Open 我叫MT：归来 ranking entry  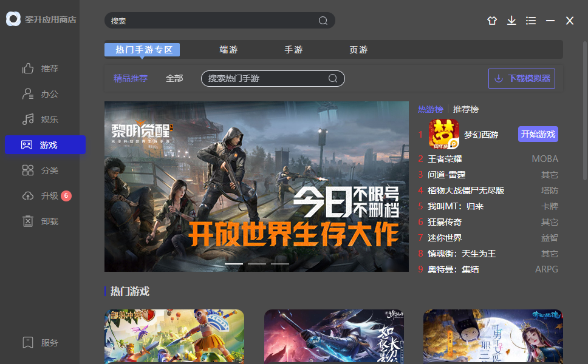pyautogui.click(x=456, y=206)
